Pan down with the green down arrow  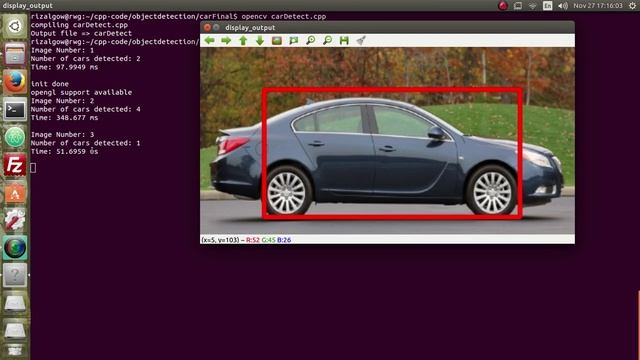[x=260, y=40]
